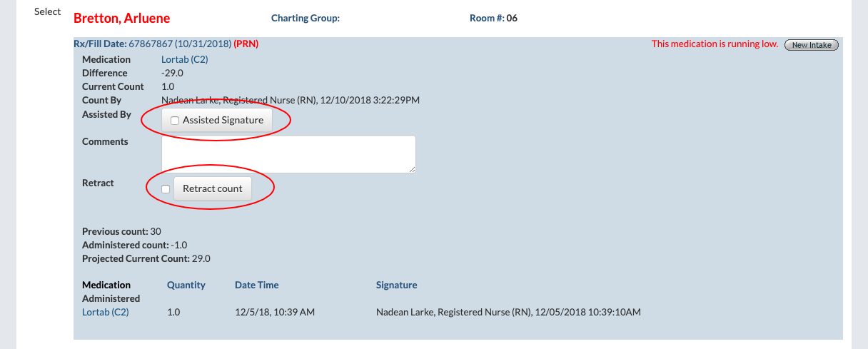This screenshot has width=868, height=349.
Task: Open Lortab (C2) in the administered list
Action: point(106,312)
